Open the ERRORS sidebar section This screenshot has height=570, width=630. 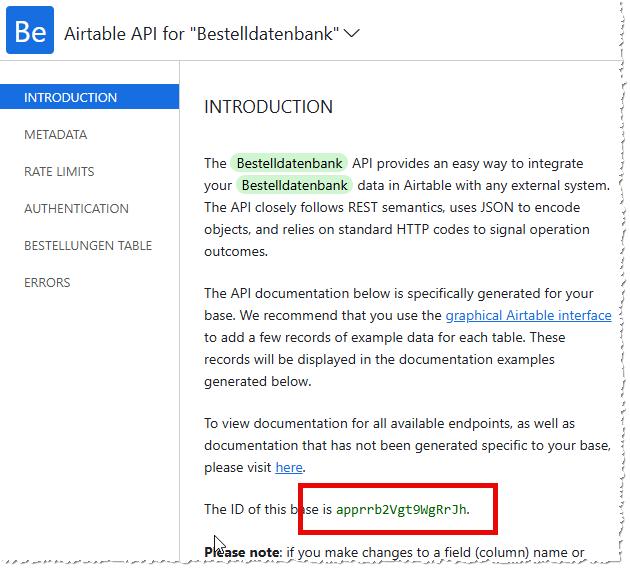click(x=47, y=283)
